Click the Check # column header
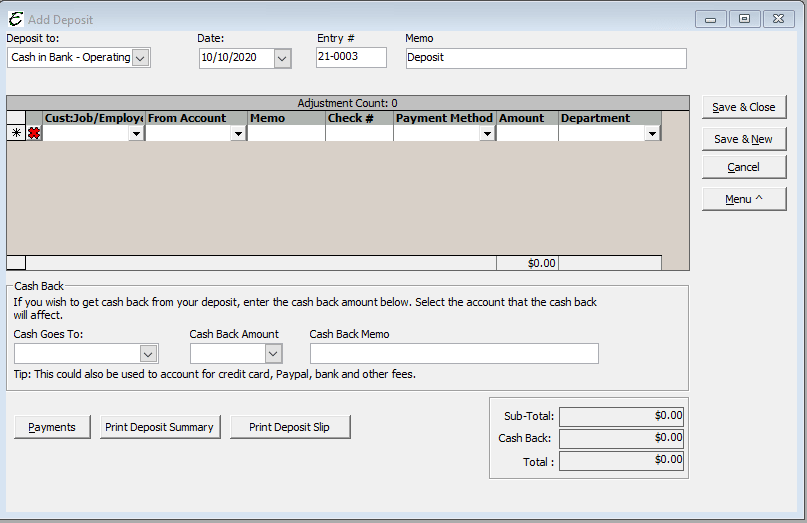The width and height of the screenshot is (807, 523). point(359,118)
